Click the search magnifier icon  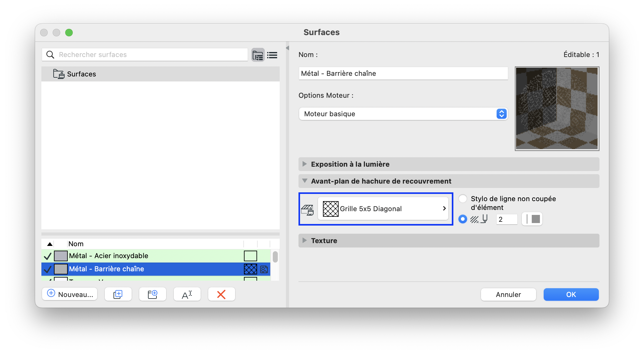pyautogui.click(x=50, y=55)
